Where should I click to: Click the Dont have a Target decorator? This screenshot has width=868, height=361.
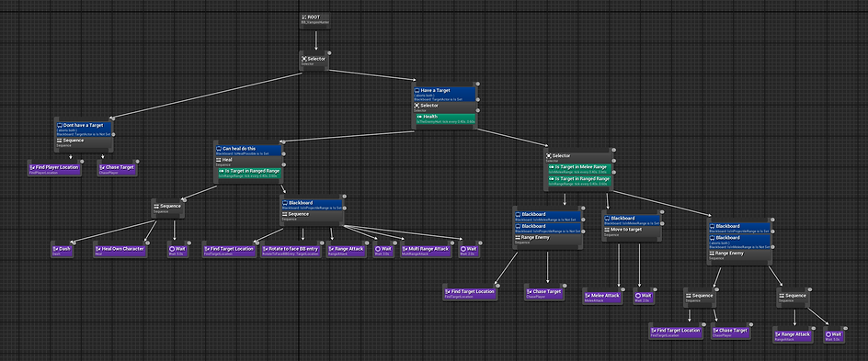click(85, 128)
